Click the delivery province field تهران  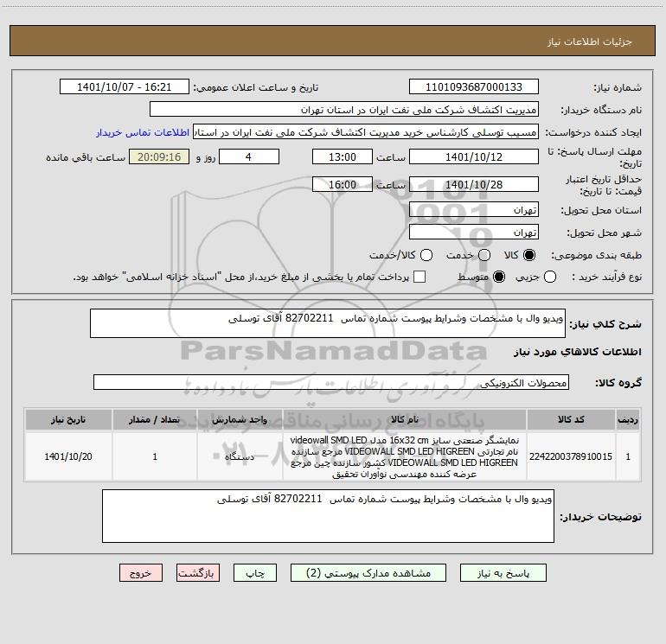(474, 209)
